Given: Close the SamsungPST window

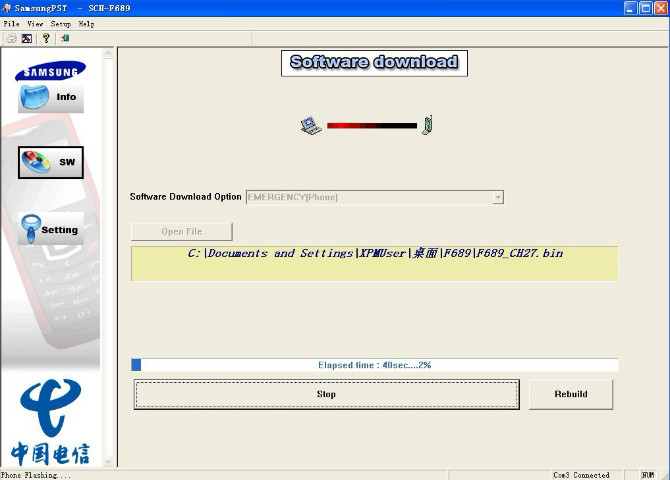Looking at the screenshot, I should click(x=661, y=8).
